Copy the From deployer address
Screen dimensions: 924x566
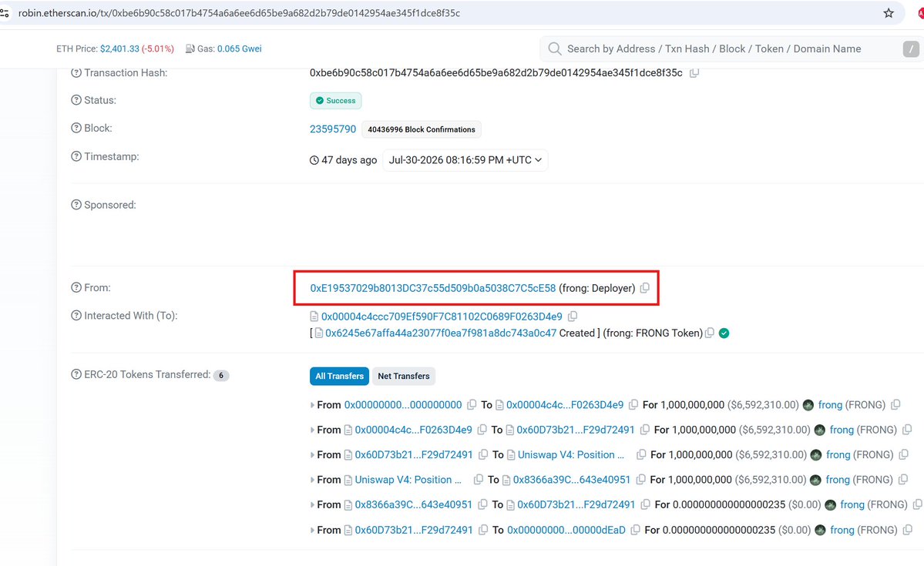pos(645,288)
